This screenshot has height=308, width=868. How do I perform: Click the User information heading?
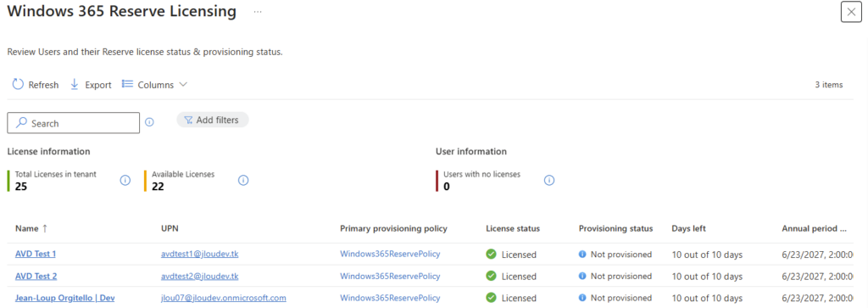point(471,151)
